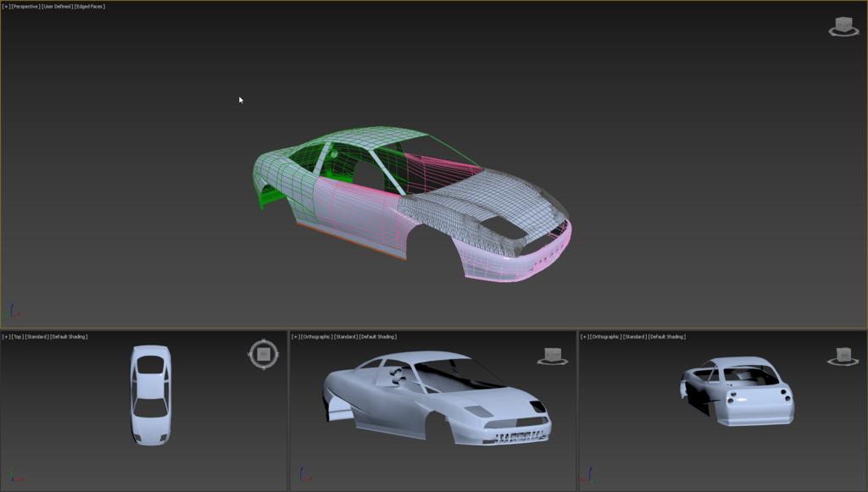The image size is (868, 492).
Task: Open the [+] menu of the Top viewport
Action: point(6,337)
